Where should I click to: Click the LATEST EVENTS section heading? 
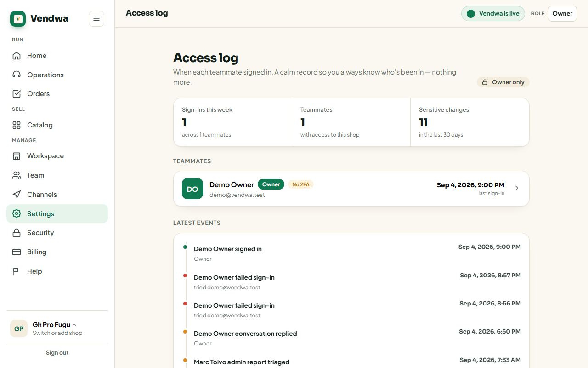(197, 223)
